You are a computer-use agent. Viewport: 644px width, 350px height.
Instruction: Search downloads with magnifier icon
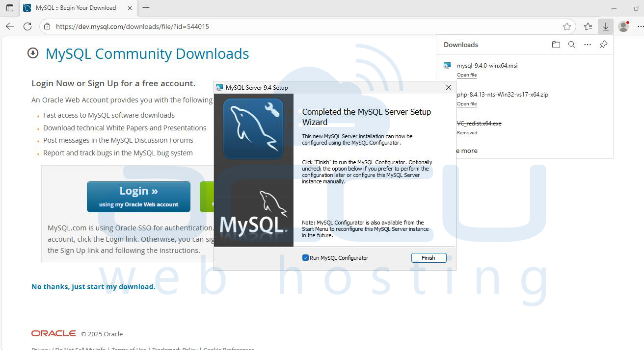coord(571,45)
